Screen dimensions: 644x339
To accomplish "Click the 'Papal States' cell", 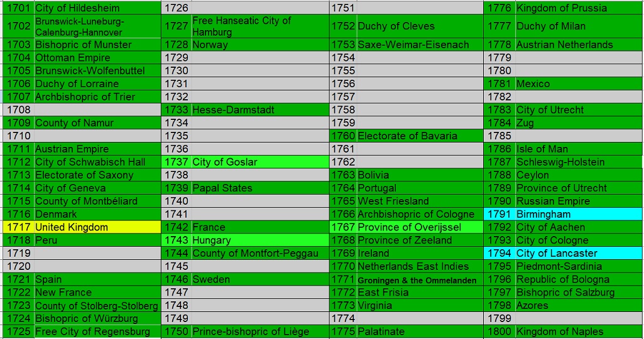I will click(260, 188).
